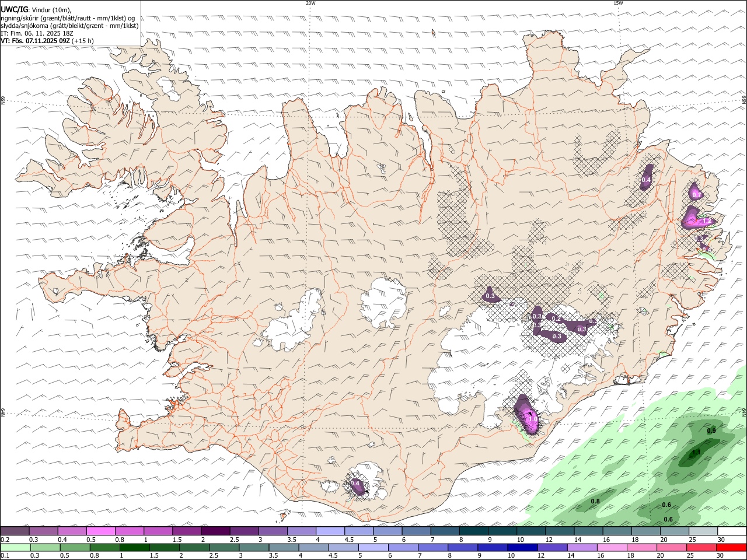
Task: Select upper legend swatch between 25 and 30
Action: 704,531
